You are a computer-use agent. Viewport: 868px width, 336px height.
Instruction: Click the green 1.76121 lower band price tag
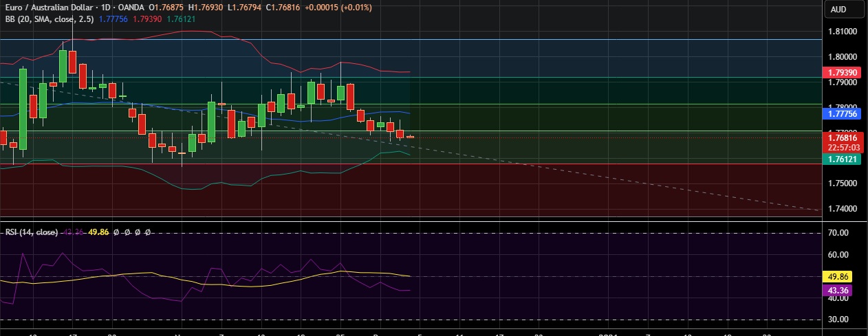[843, 159]
